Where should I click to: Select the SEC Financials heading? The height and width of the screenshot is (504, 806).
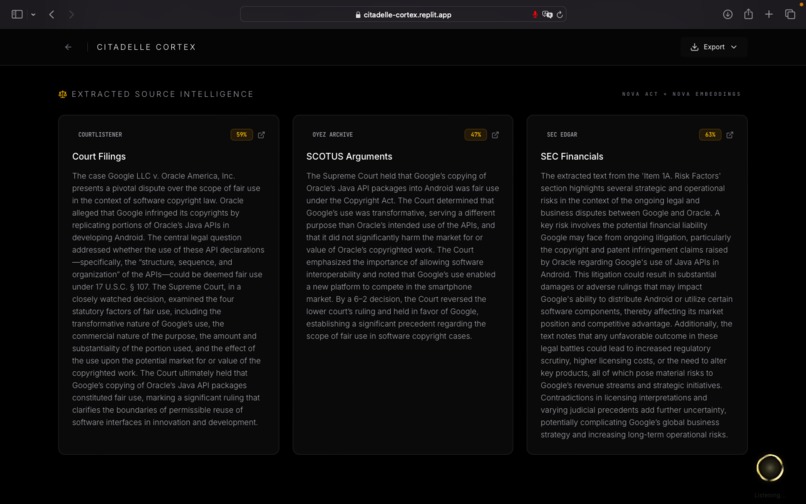[572, 156]
